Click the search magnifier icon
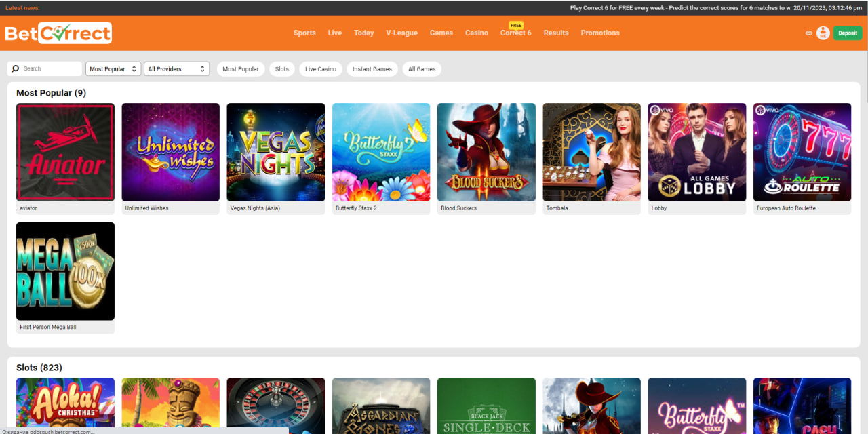The width and height of the screenshot is (868, 434). point(16,69)
